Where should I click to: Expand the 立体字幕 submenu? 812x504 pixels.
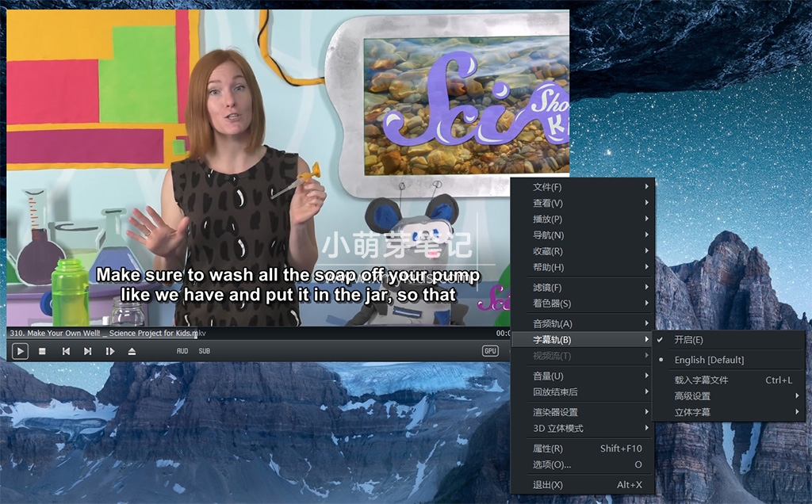point(692,412)
